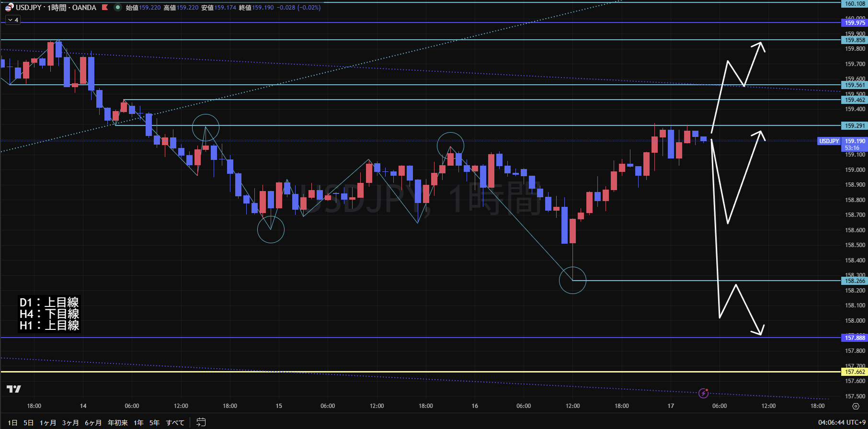
Task: Open symbol search via USDJPY title
Action: (29, 7)
